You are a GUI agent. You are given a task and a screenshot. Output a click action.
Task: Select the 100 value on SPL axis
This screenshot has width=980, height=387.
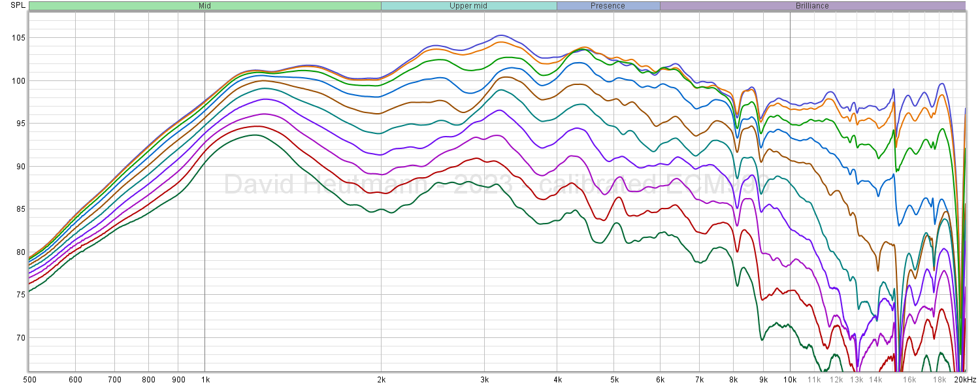pyautogui.click(x=16, y=81)
